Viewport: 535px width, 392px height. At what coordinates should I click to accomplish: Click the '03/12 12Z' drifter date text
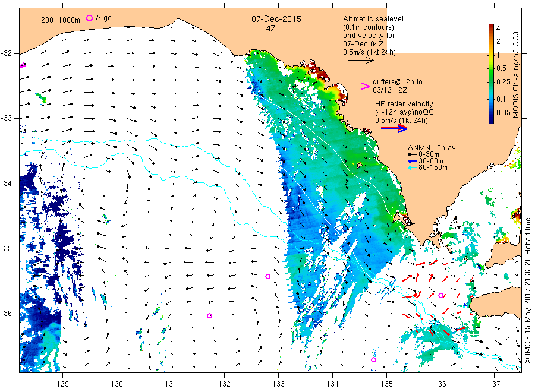[x=390, y=90]
